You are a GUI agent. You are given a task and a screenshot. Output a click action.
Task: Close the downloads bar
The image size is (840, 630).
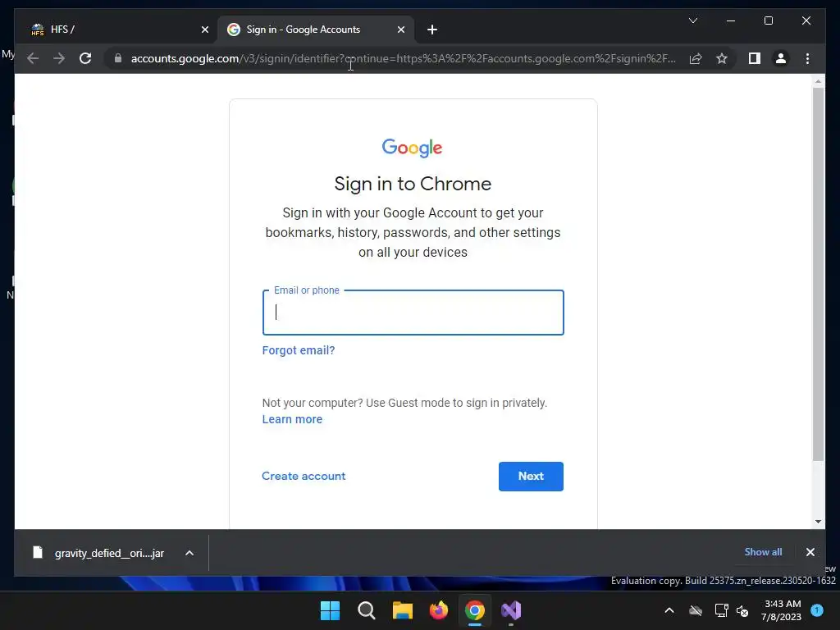pos(810,552)
